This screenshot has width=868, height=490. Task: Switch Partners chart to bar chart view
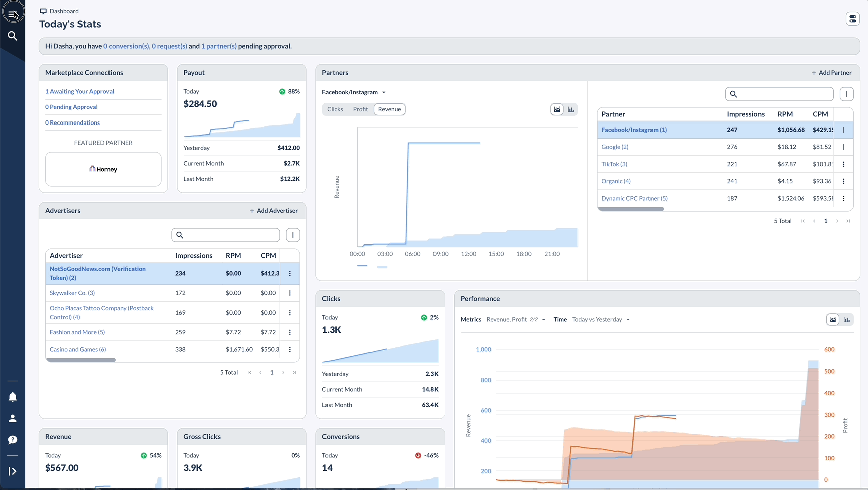(x=571, y=109)
